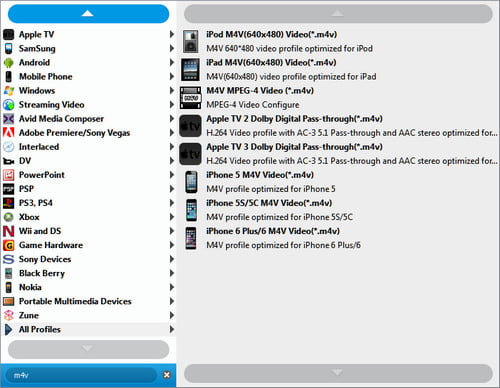The height and width of the screenshot is (388, 500).
Task: Click the PowerPoint category icon
Action: [x=9, y=175]
